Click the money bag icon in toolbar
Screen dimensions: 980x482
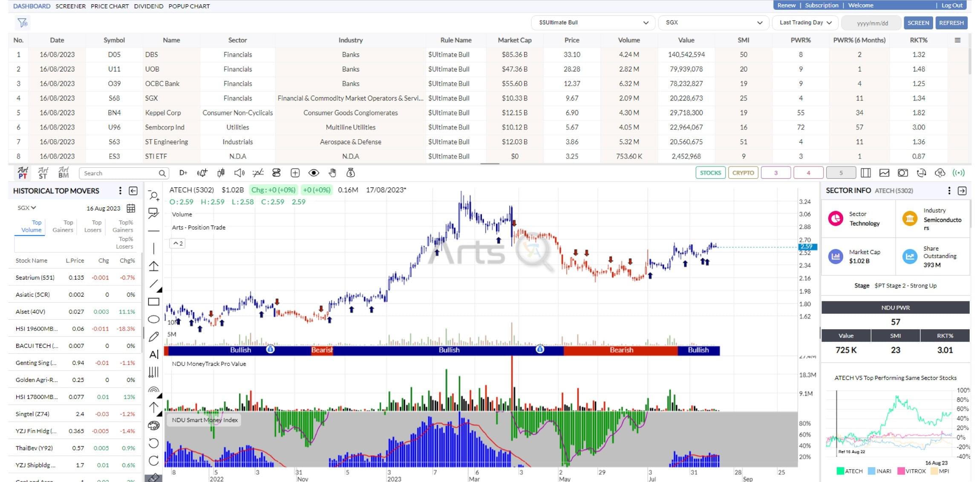pyautogui.click(x=351, y=173)
